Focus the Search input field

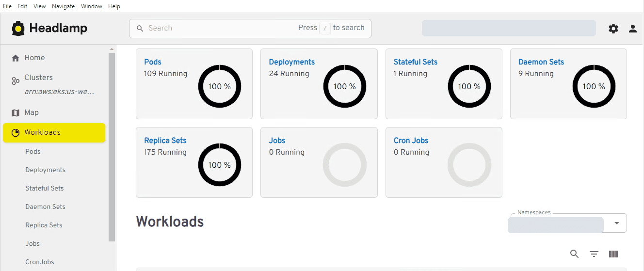point(250,28)
